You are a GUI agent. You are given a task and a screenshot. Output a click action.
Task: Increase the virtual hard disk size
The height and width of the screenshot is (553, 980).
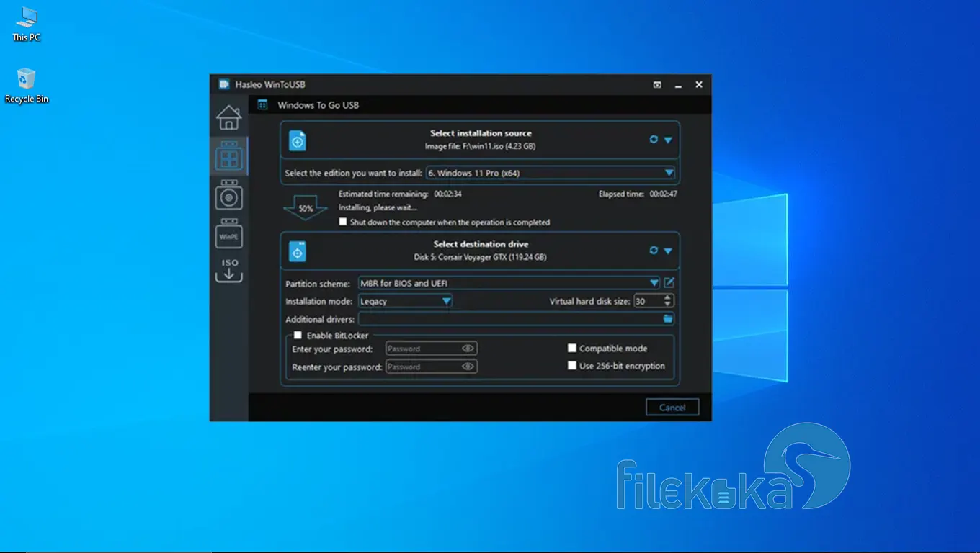(668, 298)
